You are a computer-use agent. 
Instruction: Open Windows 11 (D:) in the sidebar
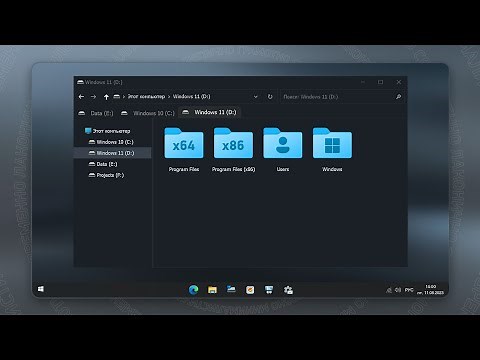(112, 153)
